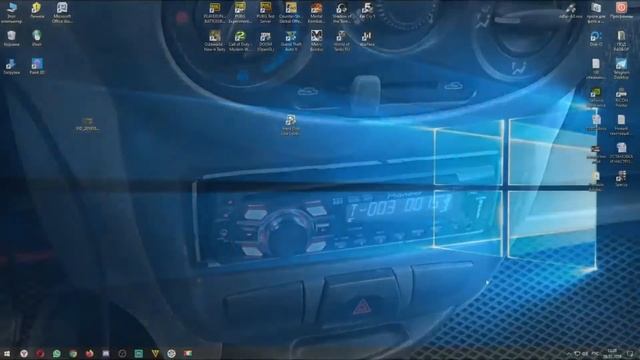Viewport: 640px width, 360px height.
Task: Select the PUBG Experimental shortcut icon
Action: (x=240, y=12)
